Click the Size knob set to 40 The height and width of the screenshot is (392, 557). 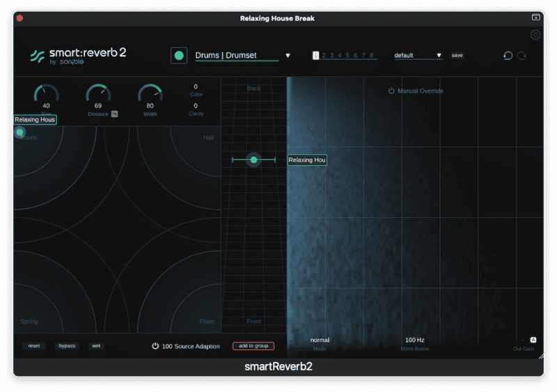tap(46, 93)
